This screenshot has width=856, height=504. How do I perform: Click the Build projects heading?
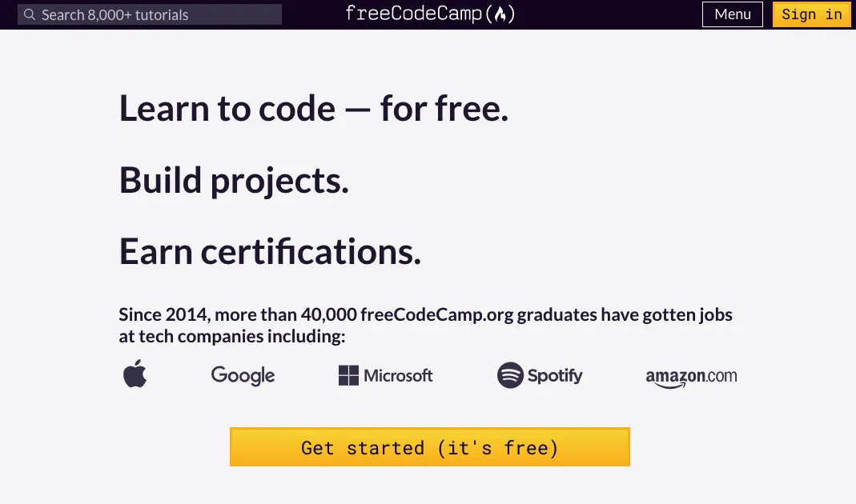point(234,180)
